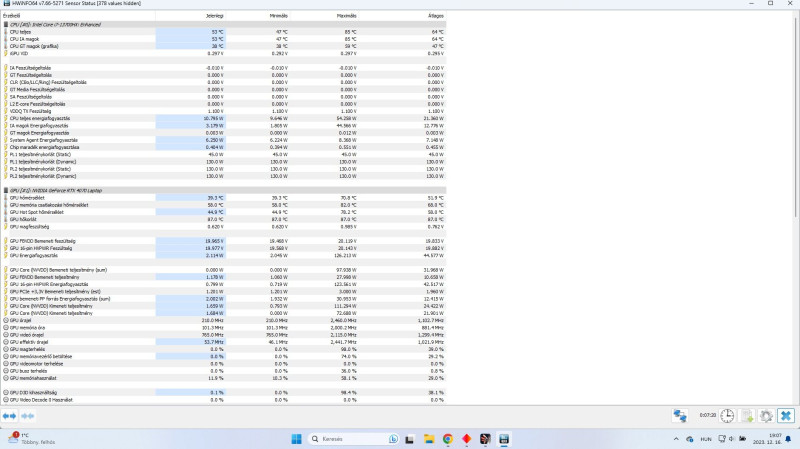The width and height of the screenshot is (800, 449).
Task: Select the CPU GT magok (grafika) row
Action: 223,46
